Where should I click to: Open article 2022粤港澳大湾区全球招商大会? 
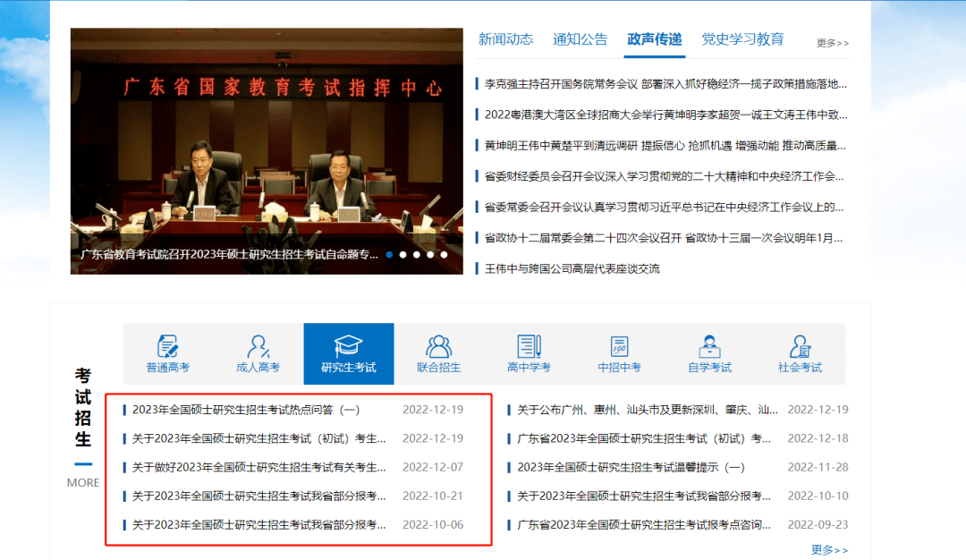tap(665, 115)
